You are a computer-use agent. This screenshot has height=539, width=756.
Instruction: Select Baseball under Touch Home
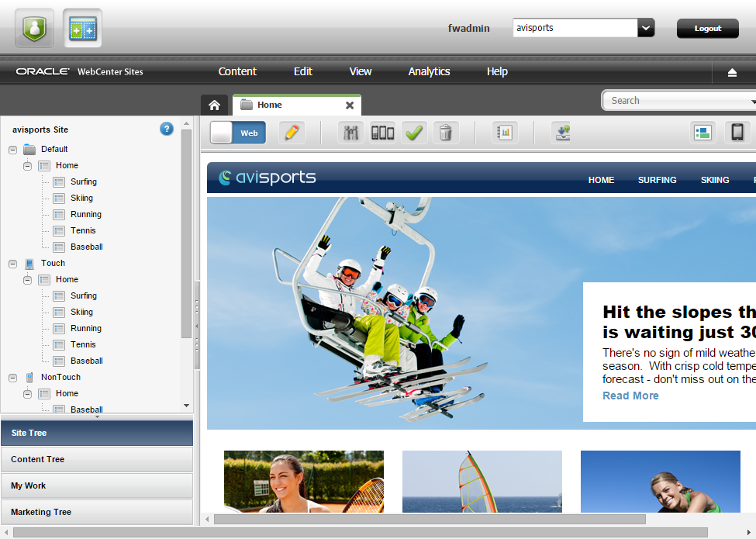click(86, 361)
